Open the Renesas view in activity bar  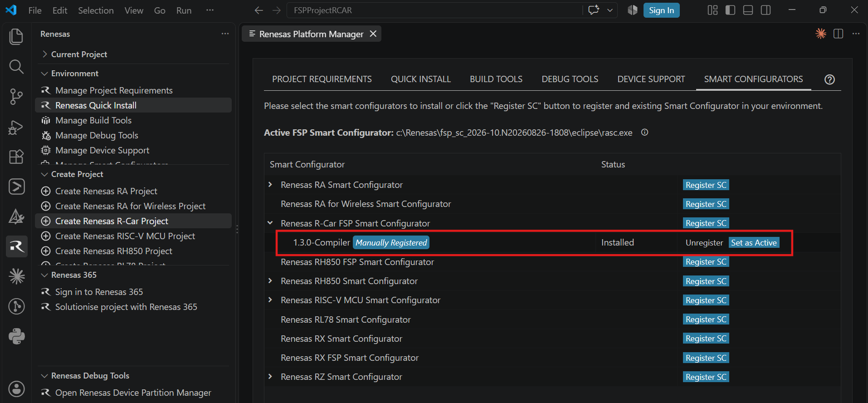point(17,246)
